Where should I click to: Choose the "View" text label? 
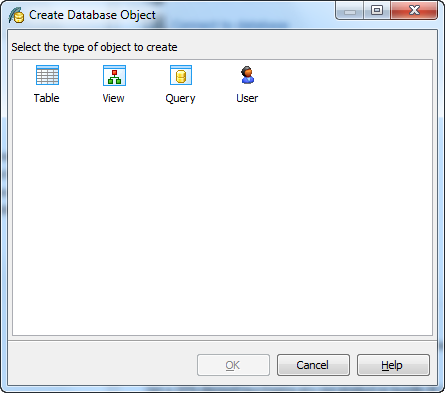pyautogui.click(x=113, y=98)
